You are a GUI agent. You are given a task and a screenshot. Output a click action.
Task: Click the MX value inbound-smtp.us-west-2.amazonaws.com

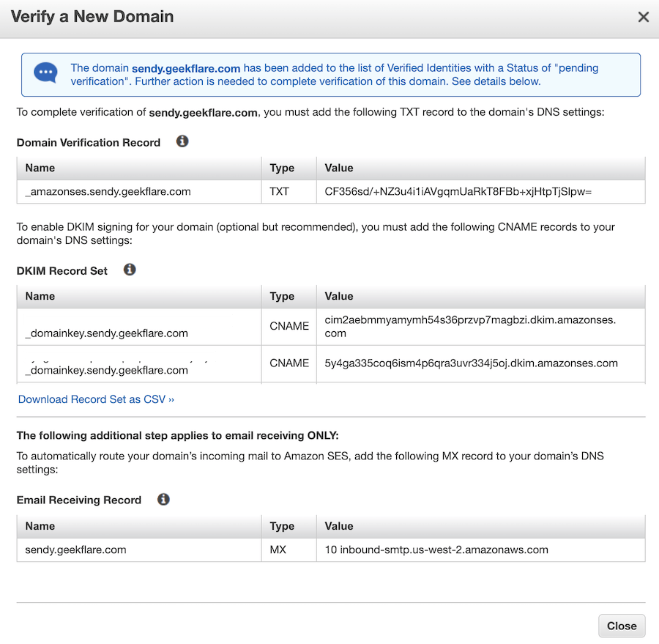point(436,549)
